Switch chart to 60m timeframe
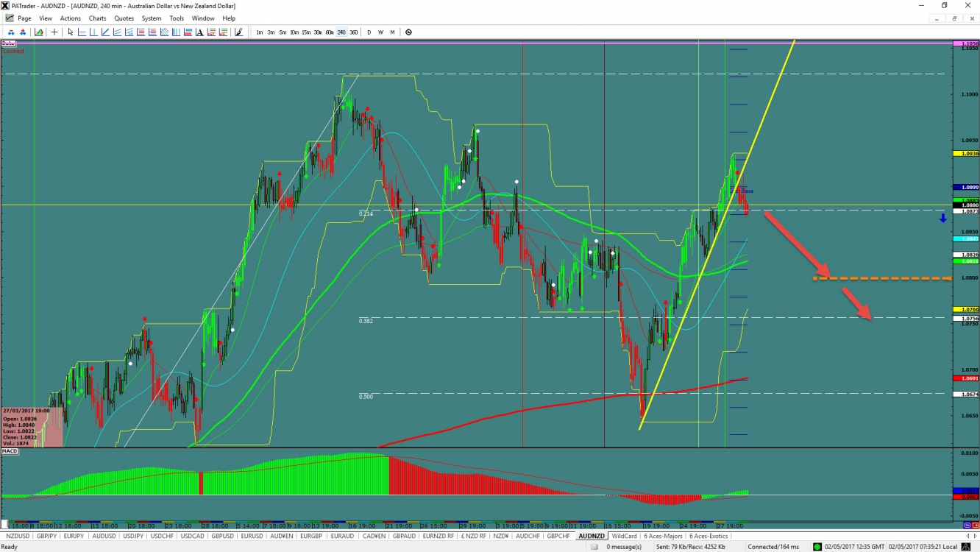Screen dimensions: 980x552 click(x=330, y=32)
